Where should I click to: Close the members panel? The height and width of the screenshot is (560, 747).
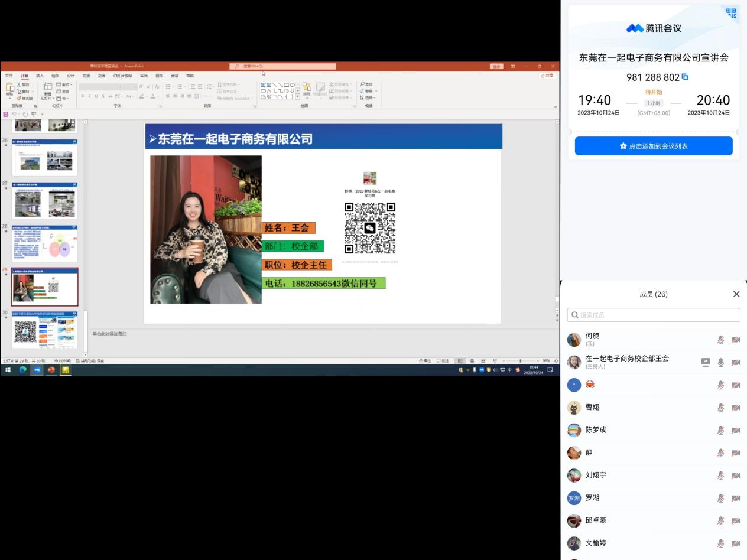tap(736, 294)
